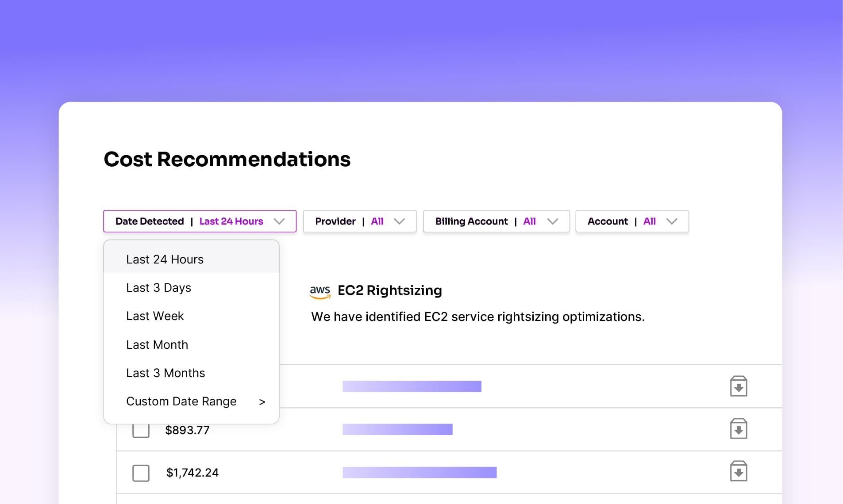
Task: Click the progress bar on the $893.77 row
Action: coord(397,429)
